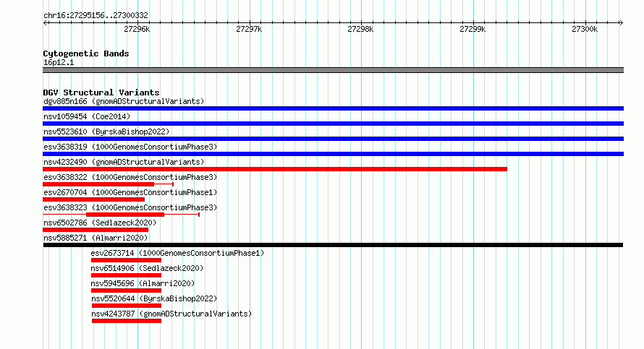Click the chr16:27295156..27300332 coordinates text

[x=96, y=16]
